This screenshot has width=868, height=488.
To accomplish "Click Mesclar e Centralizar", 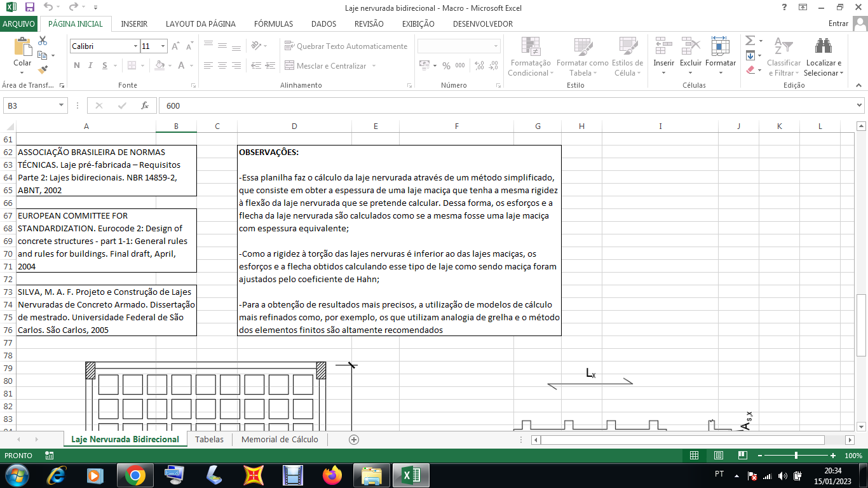I will (331, 65).
